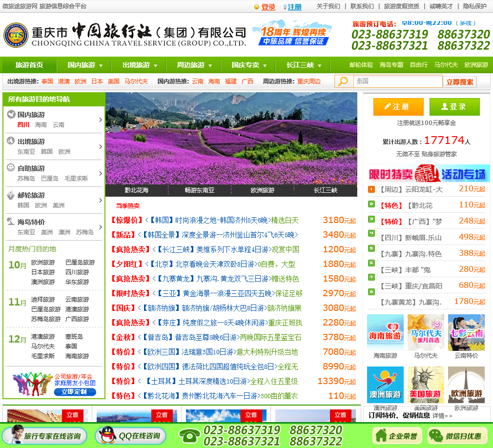This screenshot has height=448, width=493.
Task: Click the 立即定制 button
Action: (75, 392)
